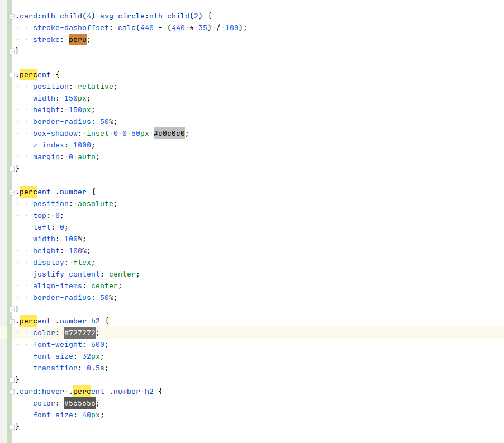Click 'display: flex' line
Image resolution: width=504 pixels, height=443 pixels.
(64, 263)
